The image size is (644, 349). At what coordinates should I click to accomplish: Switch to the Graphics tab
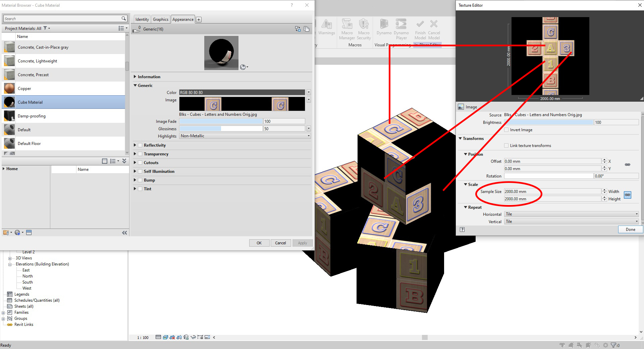pos(160,19)
